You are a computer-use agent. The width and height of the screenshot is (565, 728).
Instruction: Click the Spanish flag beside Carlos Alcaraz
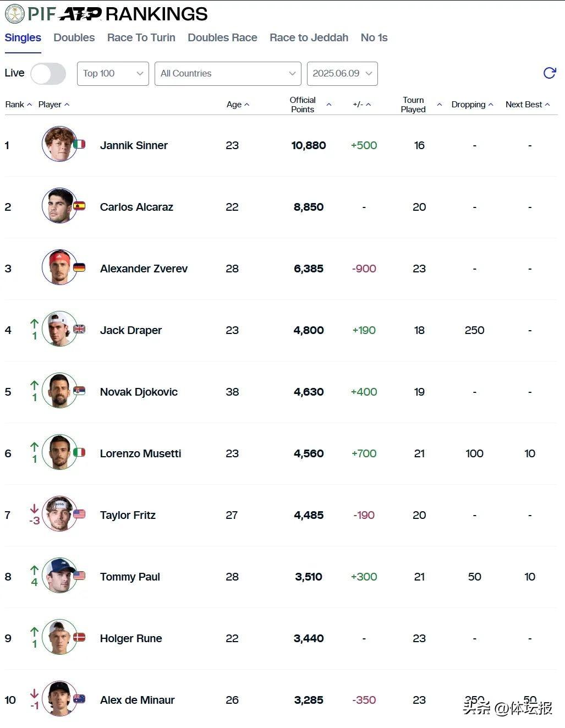(x=79, y=206)
